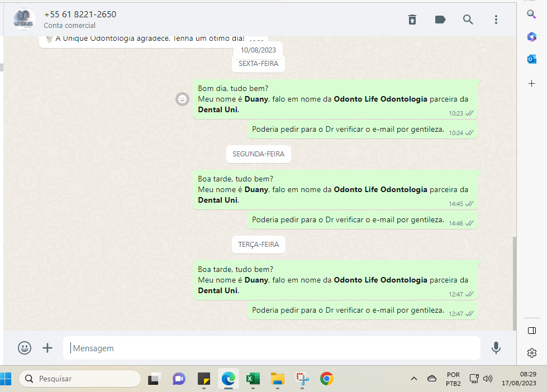Click the SEXTA-FEIRA day separator
This screenshot has height=392, width=547.
click(259, 64)
